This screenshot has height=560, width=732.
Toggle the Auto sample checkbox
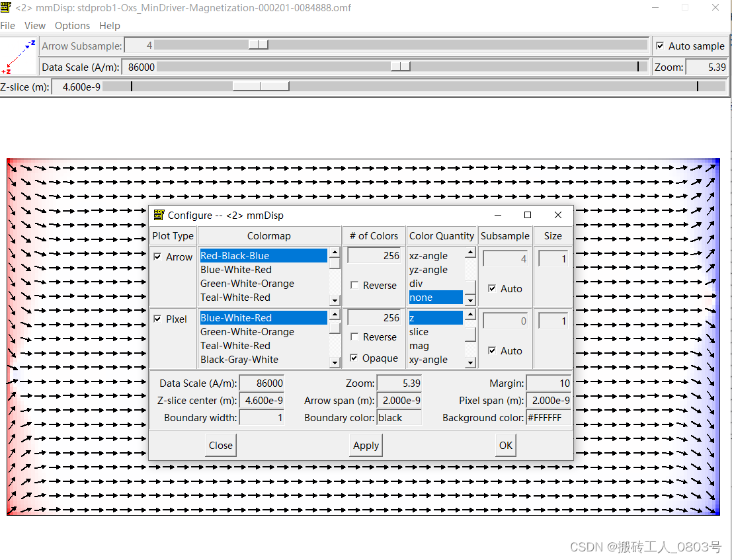tap(660, 46)
